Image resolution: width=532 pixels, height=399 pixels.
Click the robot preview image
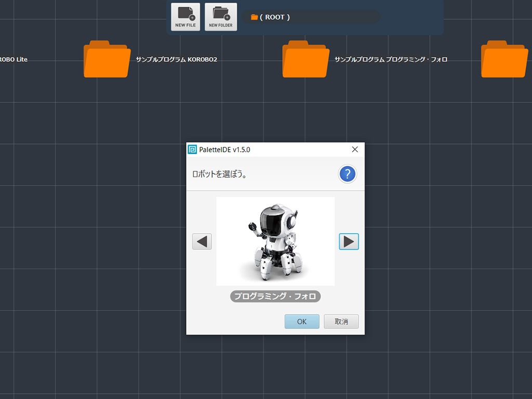tap(275, 241)
